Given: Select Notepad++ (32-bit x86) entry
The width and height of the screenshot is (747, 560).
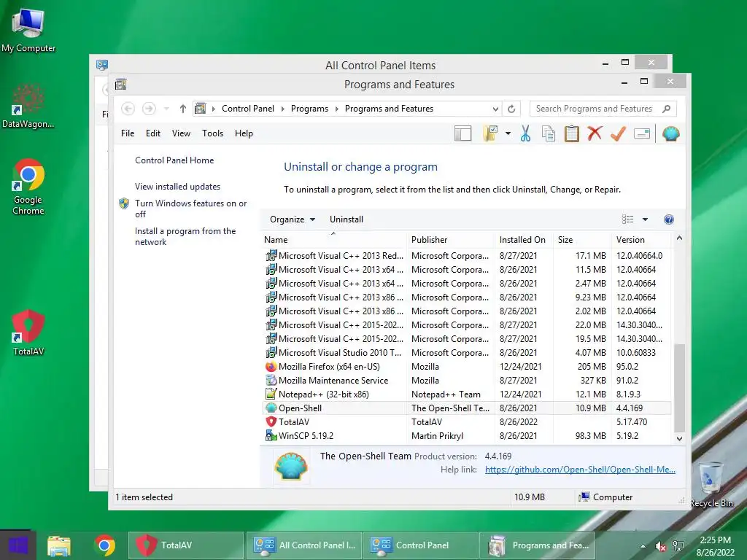Looking at the screenshot, I should pos(466,394).
